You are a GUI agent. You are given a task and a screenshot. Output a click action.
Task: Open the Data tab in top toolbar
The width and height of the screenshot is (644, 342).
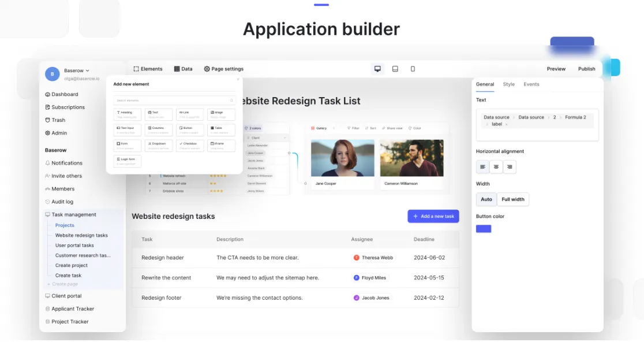tap(183, 69)
